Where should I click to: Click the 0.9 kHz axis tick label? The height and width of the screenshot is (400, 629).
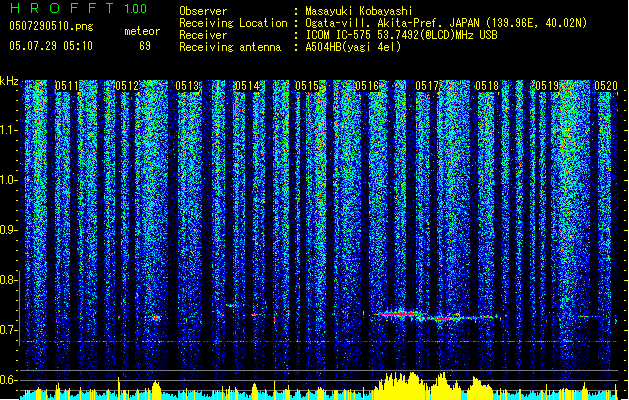8,230
